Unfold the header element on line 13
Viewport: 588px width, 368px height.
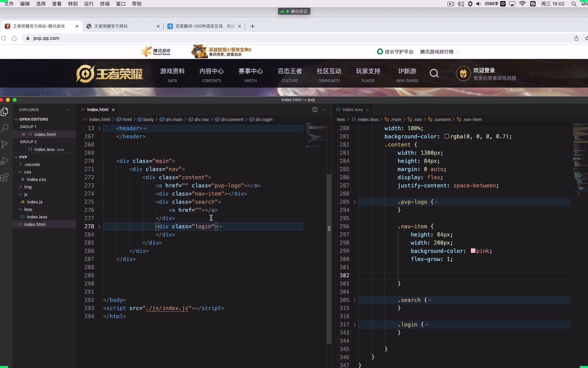click(99, 128)
